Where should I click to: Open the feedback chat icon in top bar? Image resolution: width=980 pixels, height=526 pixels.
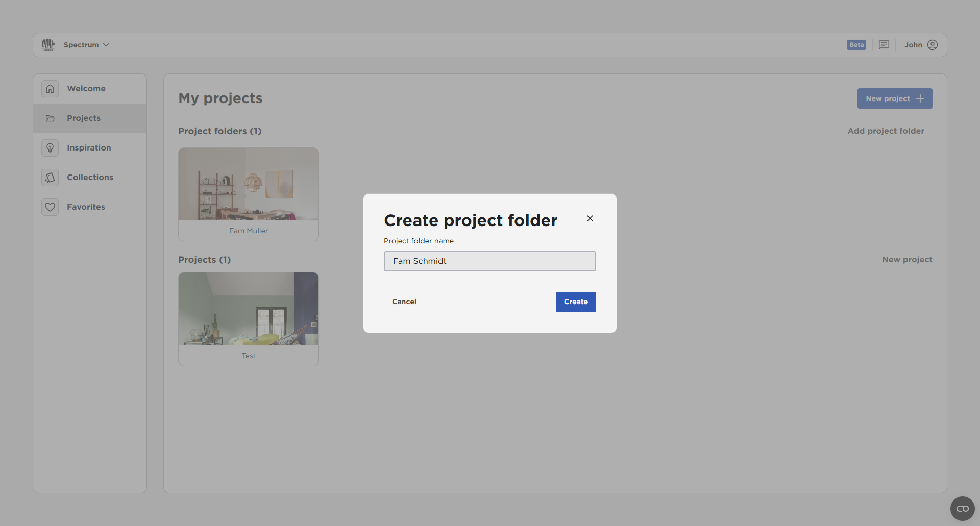884,44
